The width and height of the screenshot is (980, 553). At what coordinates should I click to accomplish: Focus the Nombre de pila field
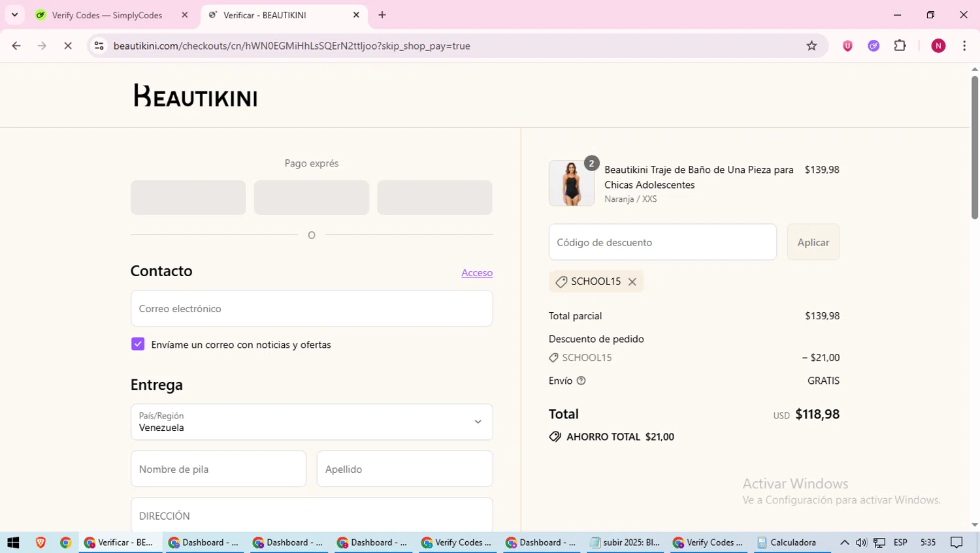pyautogui.click(x=218, y=469)
